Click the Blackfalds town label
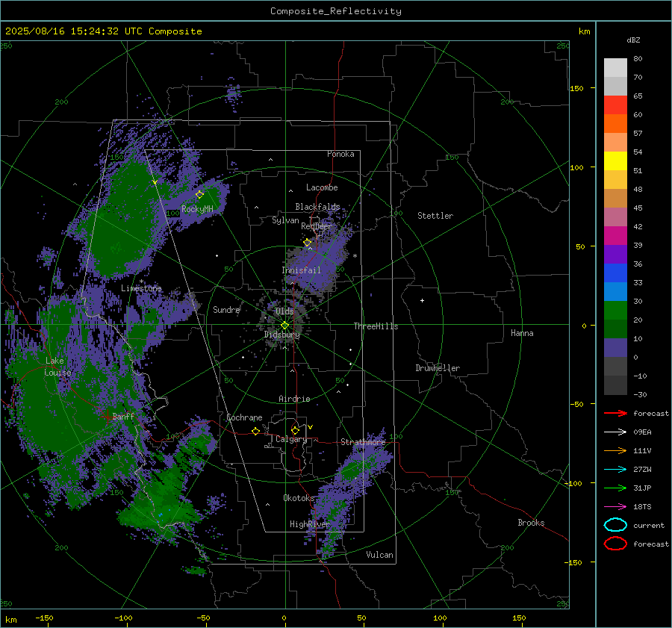The width and height of the screenshot is (672, 628). (x=317, y=207)
